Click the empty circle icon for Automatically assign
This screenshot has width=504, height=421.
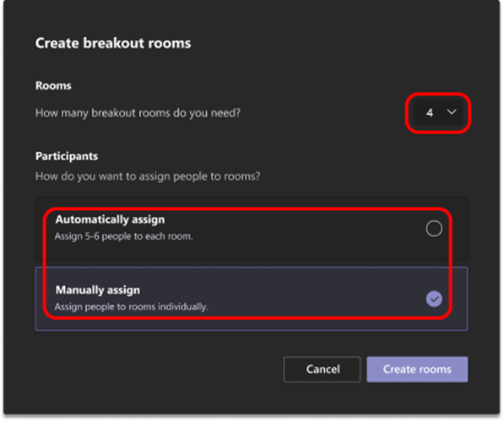click(434, 229)
